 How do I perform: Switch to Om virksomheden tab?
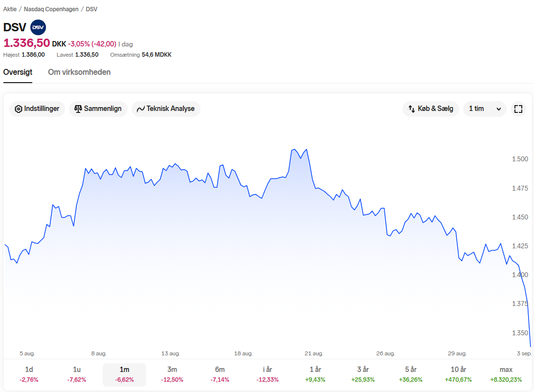click(x=79, y=72)
